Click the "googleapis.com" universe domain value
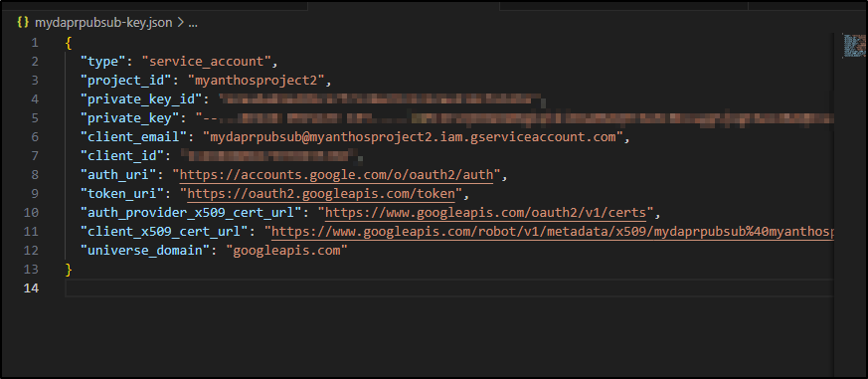 click(x=286, y=251)
